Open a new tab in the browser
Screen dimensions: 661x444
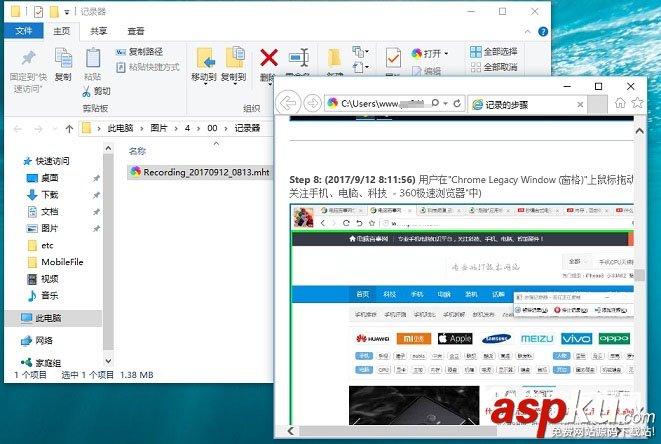(597, 104)
